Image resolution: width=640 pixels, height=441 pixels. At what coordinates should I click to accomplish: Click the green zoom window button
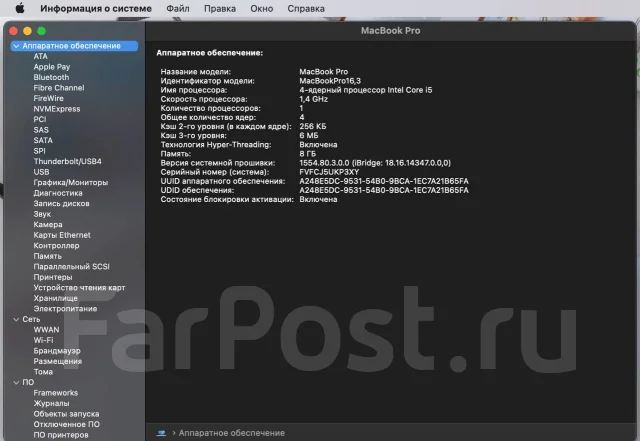[42, 31]
